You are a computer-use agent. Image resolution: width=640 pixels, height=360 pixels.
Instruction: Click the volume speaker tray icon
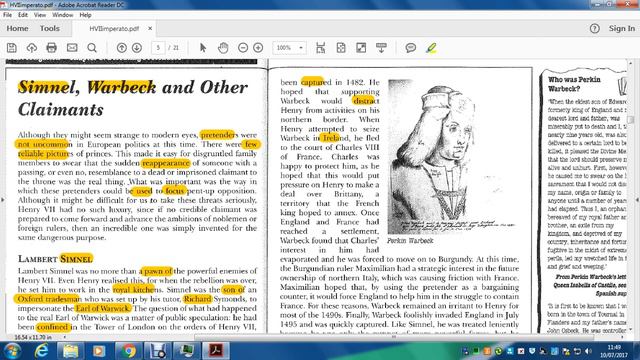pos(588,351)
